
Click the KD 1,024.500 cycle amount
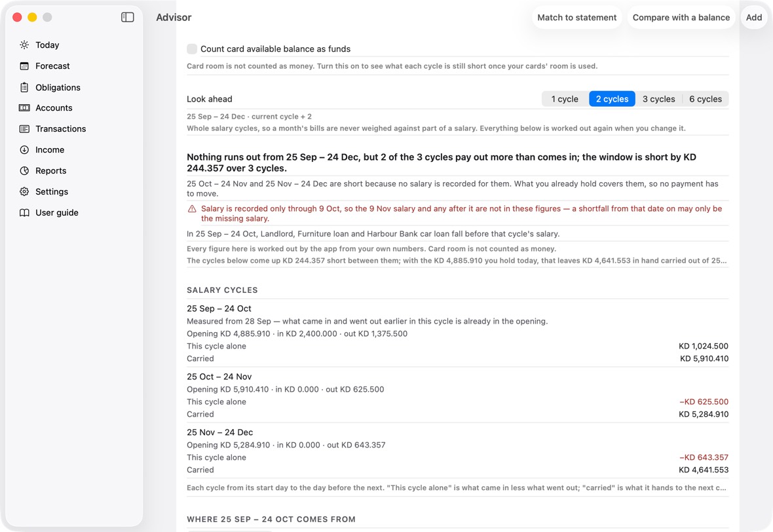pos(704,346)
